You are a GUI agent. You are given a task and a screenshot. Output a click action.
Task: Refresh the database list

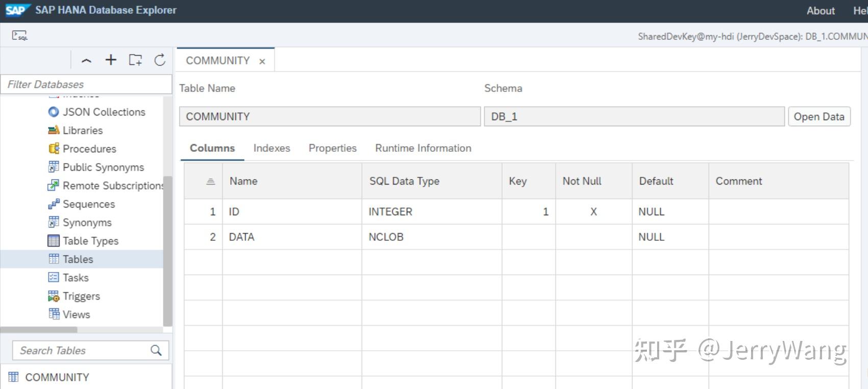160,60
